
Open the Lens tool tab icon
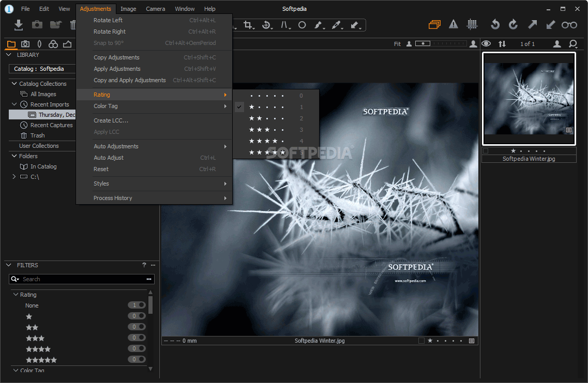tap(39, 44)
